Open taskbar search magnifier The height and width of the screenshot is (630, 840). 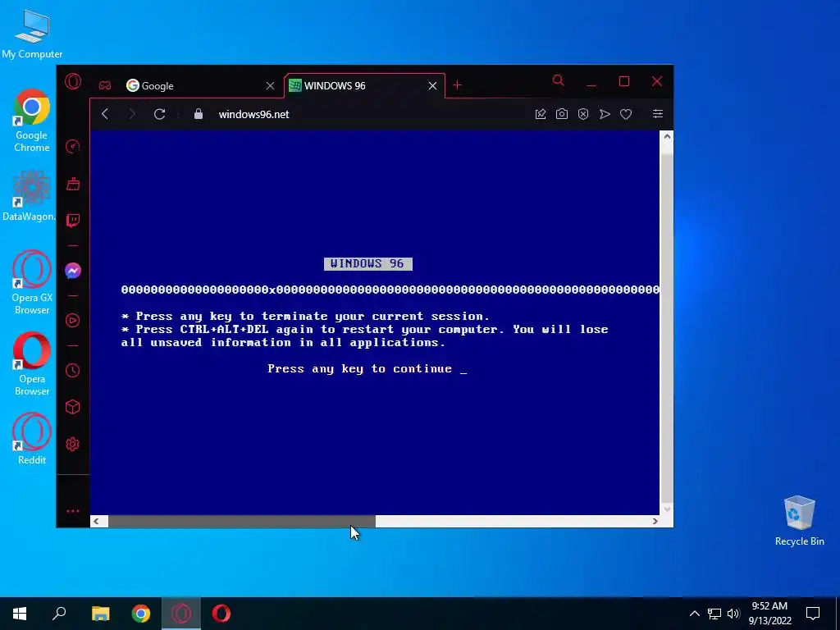[x=59, y=614]
